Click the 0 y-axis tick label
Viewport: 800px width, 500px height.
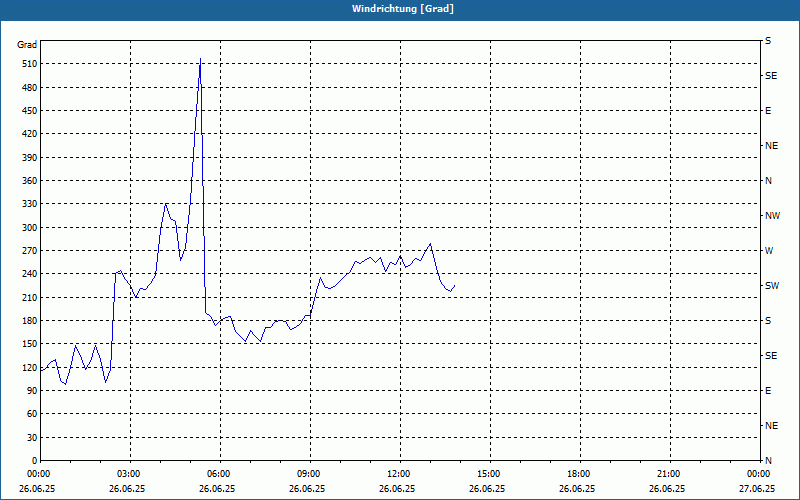[x=35, y=461]
